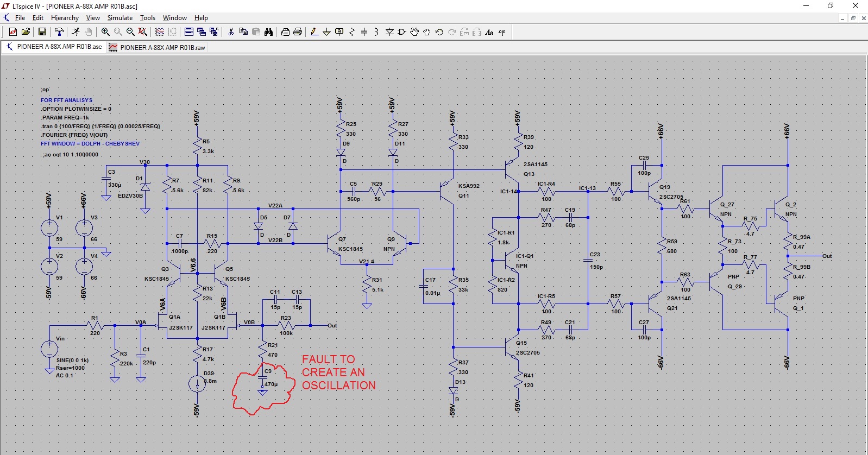Click the Open file folder icon

25,32
